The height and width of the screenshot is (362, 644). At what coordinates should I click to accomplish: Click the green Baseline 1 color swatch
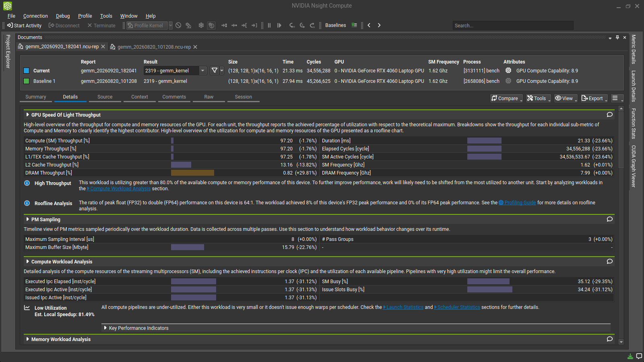point(27,81)
